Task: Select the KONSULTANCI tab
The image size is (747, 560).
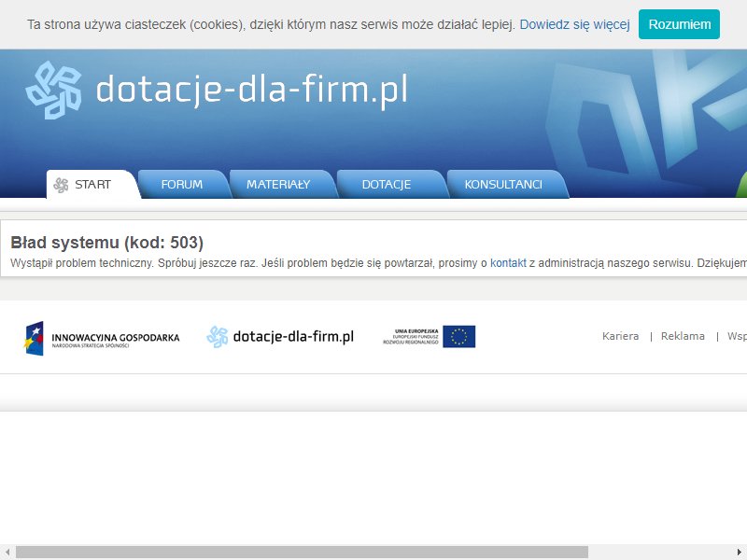Action: click(507, 184)
